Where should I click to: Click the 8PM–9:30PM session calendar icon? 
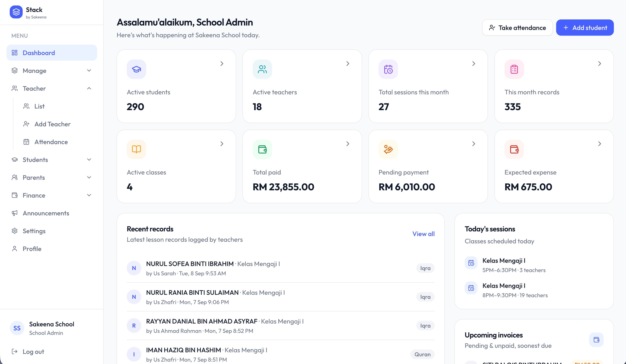pyautogui.click(x=471, y=288)
